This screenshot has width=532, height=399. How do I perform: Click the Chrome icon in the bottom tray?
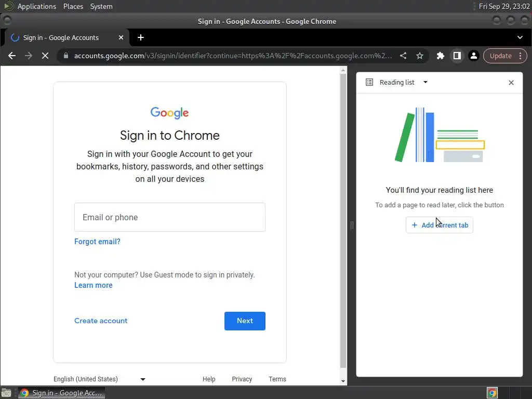pos(493,393)
